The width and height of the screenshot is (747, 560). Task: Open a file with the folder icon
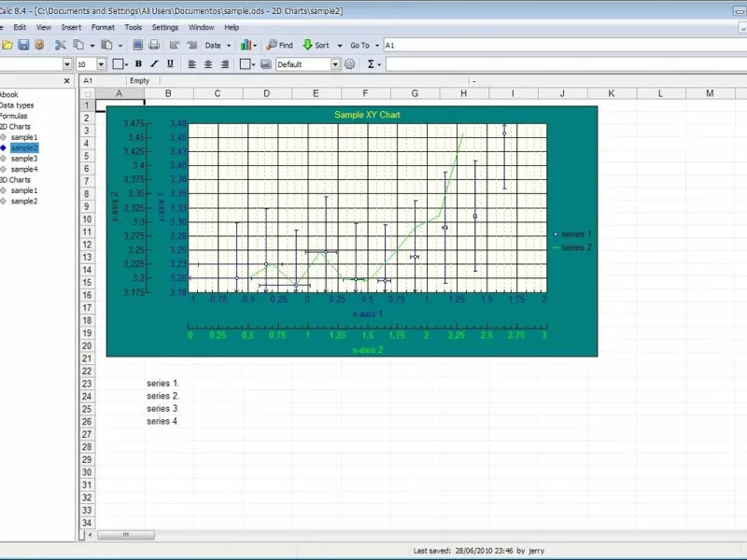(x=7, y=45)
